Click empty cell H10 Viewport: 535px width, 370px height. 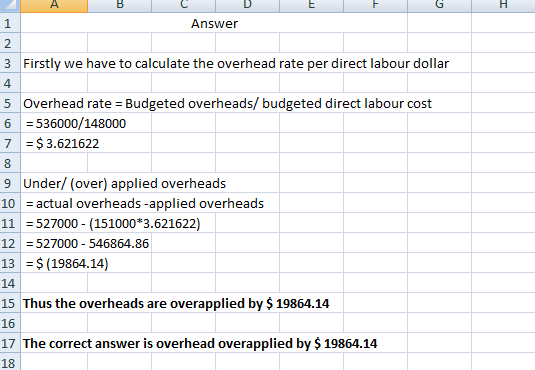(x=503, y=203)
